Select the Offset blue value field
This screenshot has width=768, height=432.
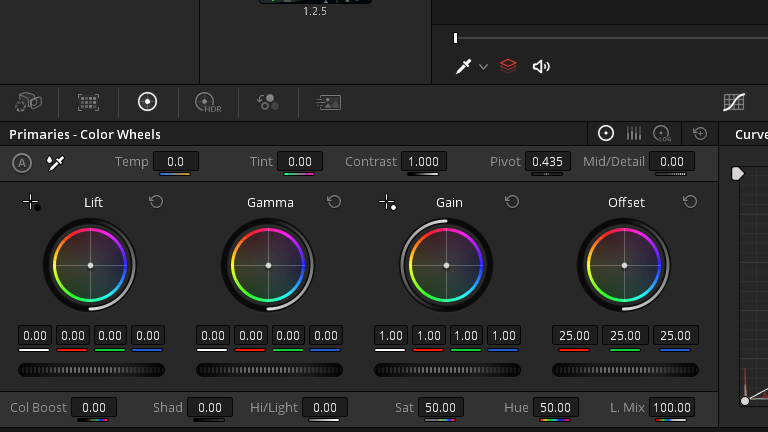[675, 336]
